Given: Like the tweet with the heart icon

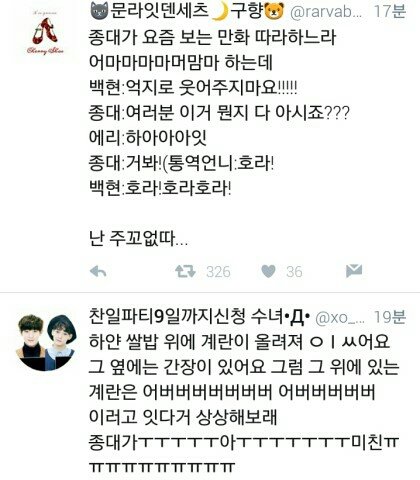Looking at the screenshot, I should click(x=268, y=271).
